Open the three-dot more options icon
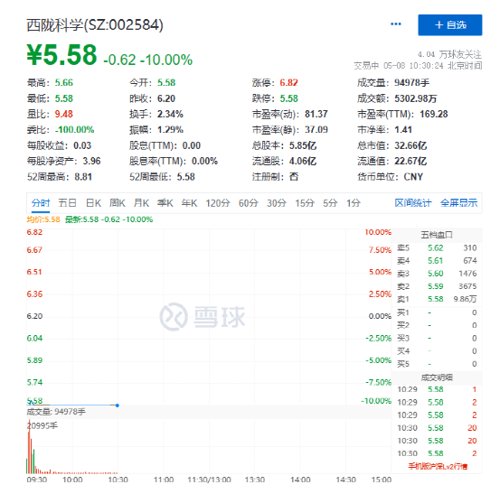This screenshot has width=500, height=494. tap(396, 24)
